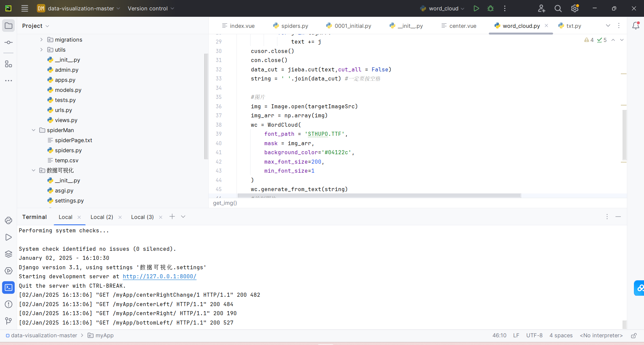The image size is (644, 345).
Task: Switch to spiders.py editor tab
Action: pyautogui.click(x=291, y=26)
